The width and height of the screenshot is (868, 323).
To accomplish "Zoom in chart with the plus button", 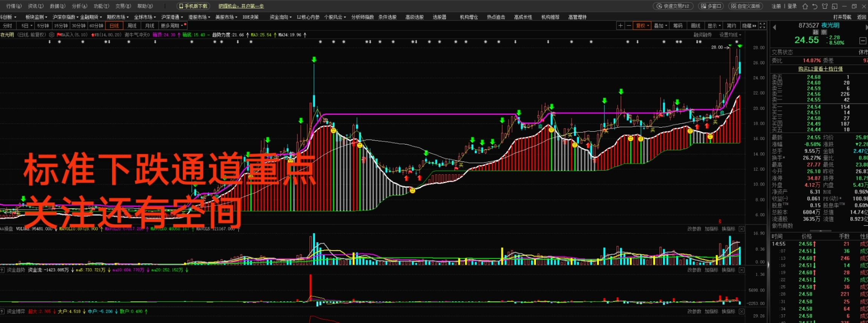I will [x=620, y=26].
